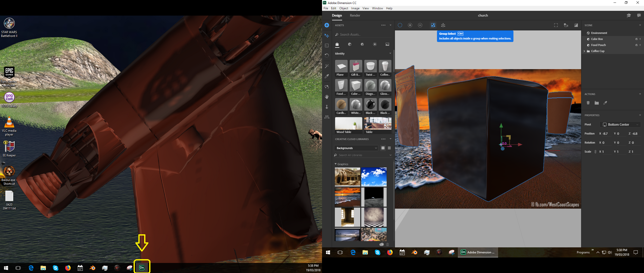This screenshot has height=273, width=644.
Task: Click the eyedropper icon in Actions panel
Action: pos(605,103)
